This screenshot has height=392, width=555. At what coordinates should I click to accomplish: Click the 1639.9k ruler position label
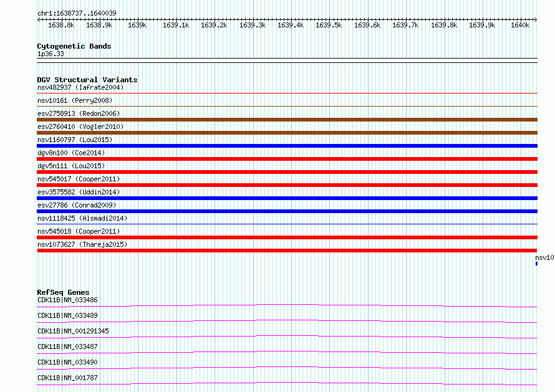pos(482,25)
